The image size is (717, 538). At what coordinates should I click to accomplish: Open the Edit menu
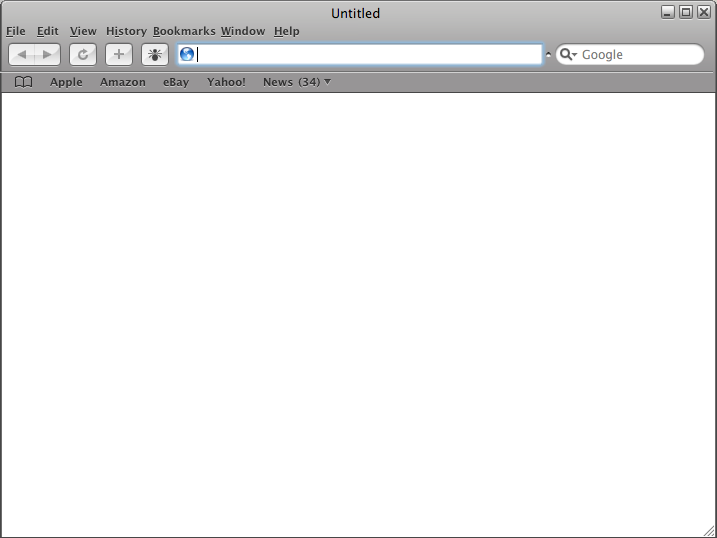tap(48, 31)
